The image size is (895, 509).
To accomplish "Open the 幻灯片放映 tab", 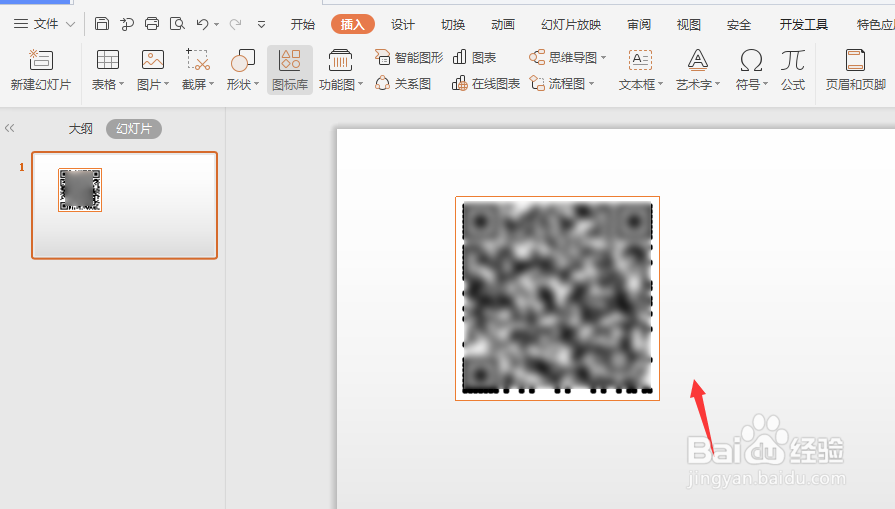I will click(x=571, y=25).
